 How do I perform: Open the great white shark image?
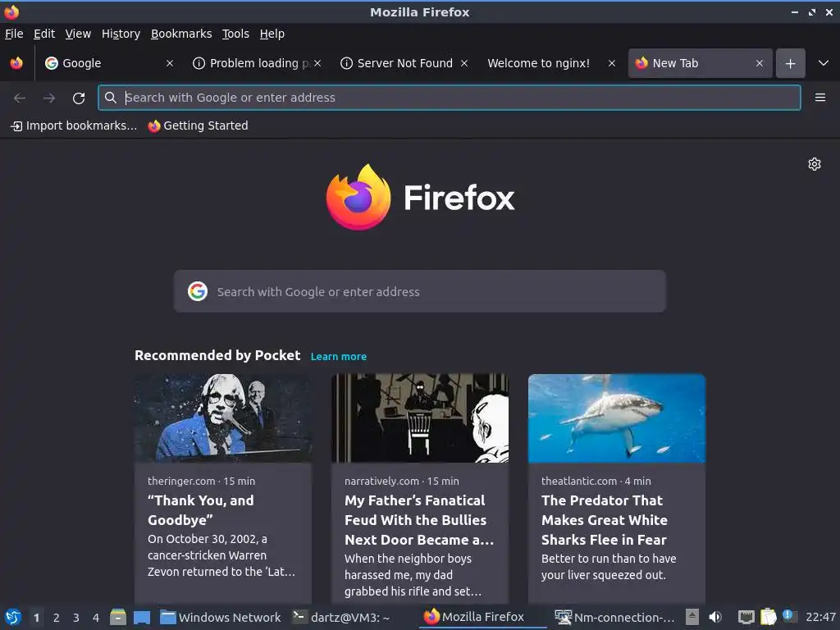pyautogui.click(x=617, y=418)
